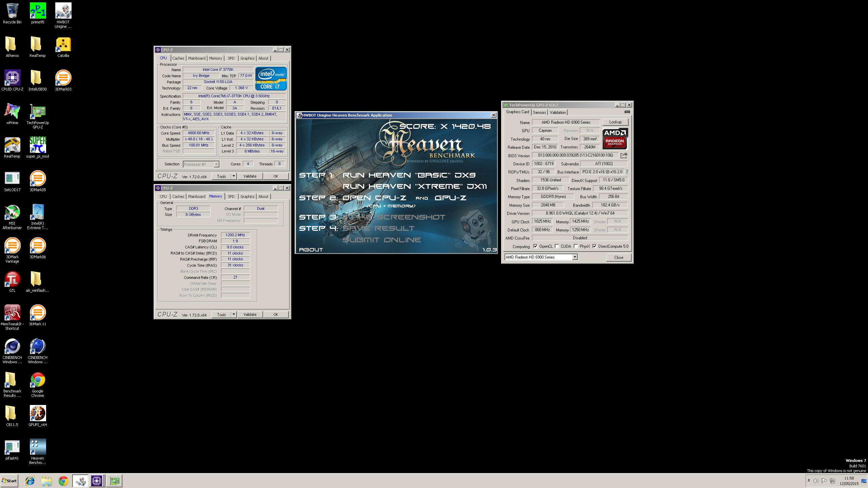Open the CPUID CPU-Z desktop icon
Image resolution: width=868 pixels, height=488 pixels.
pyautogui.click(x=12, y=81)
